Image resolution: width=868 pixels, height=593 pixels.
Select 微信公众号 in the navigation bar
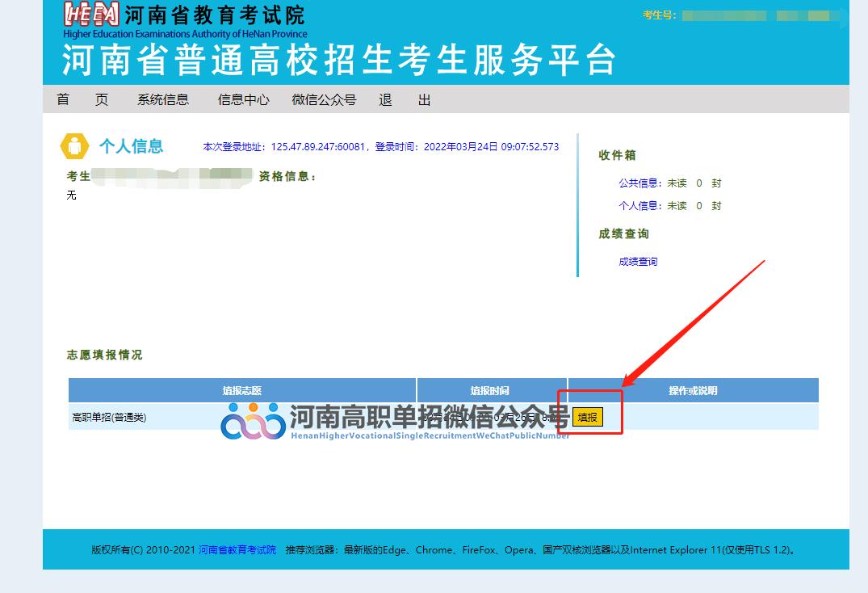(x=322, y=99)
